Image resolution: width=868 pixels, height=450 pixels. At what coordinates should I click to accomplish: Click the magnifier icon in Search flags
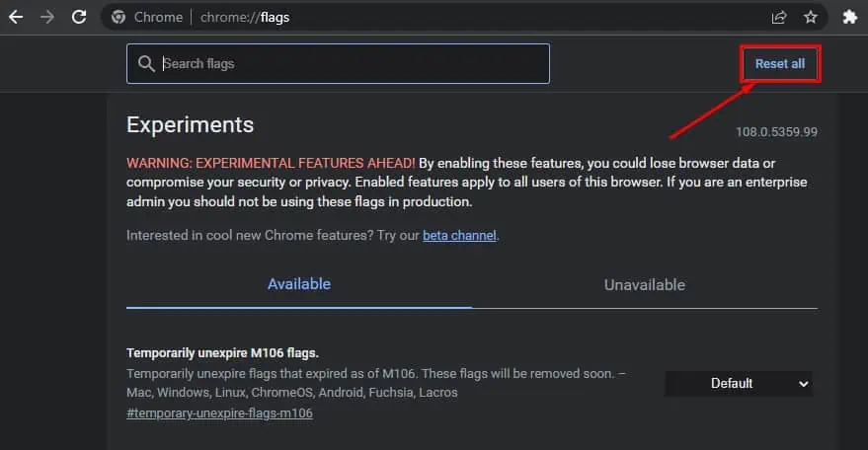[146, 64]
